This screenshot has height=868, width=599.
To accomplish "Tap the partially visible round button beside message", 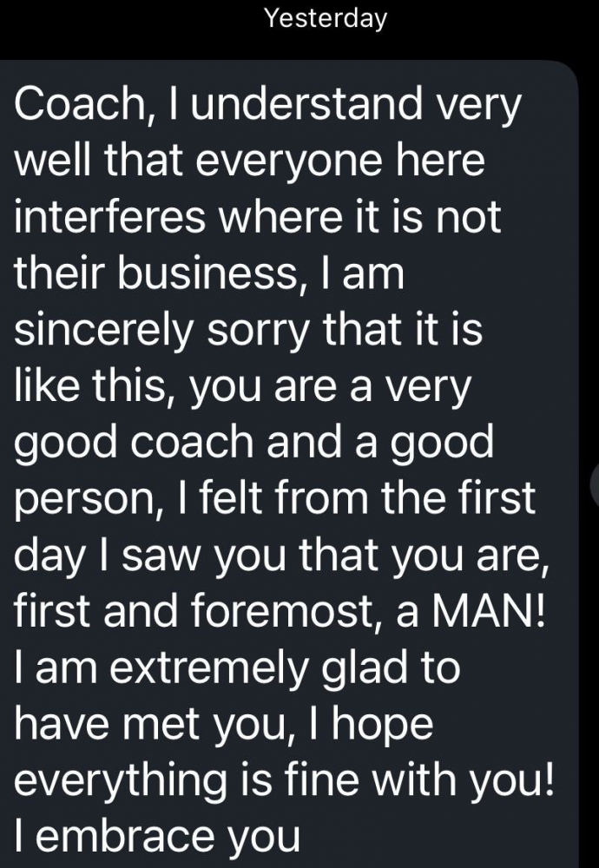I will [x=595, y=485].
